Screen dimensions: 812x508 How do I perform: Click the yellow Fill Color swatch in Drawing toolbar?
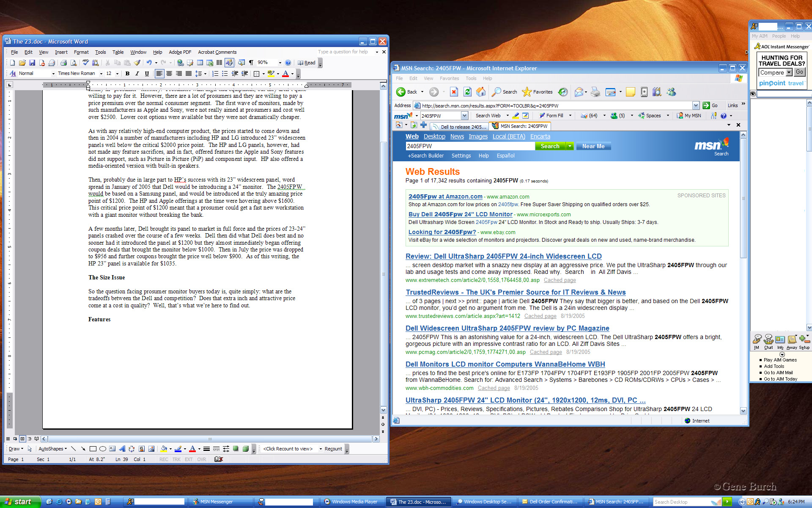(164, 449)
